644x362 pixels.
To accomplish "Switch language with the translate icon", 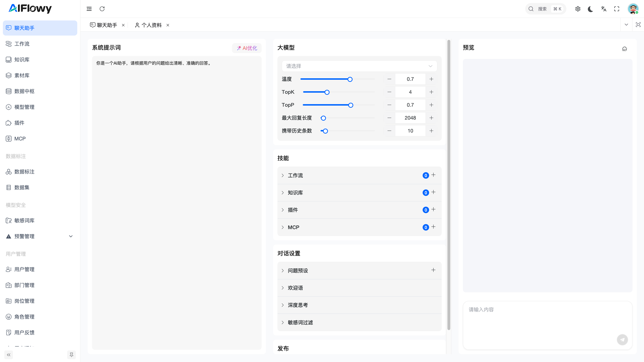I will (604, 9).
